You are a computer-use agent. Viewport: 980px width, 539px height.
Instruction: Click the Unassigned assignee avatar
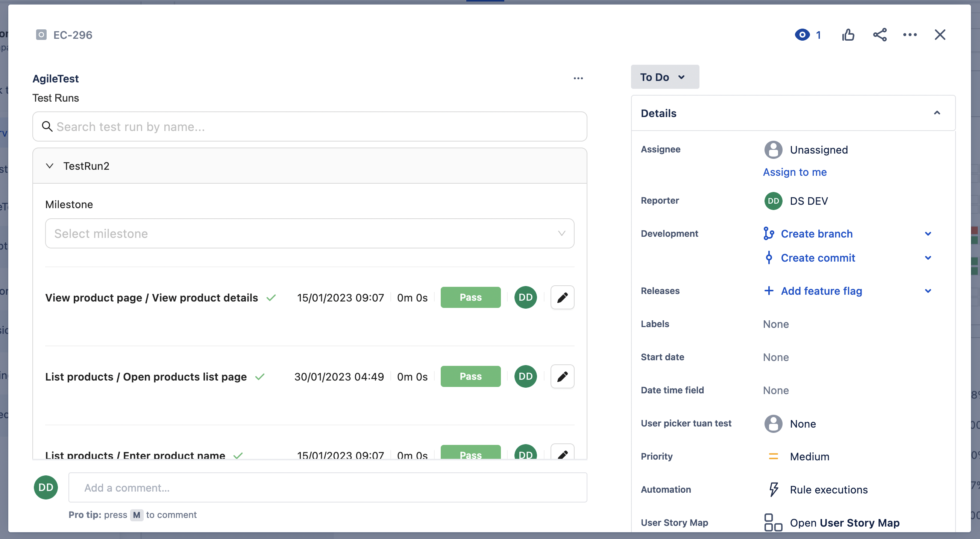point(773,149)
